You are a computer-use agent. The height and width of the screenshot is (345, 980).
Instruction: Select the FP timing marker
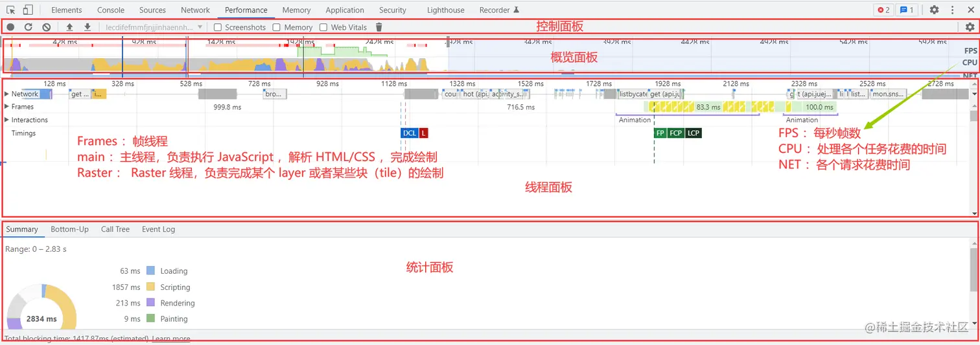660,133
